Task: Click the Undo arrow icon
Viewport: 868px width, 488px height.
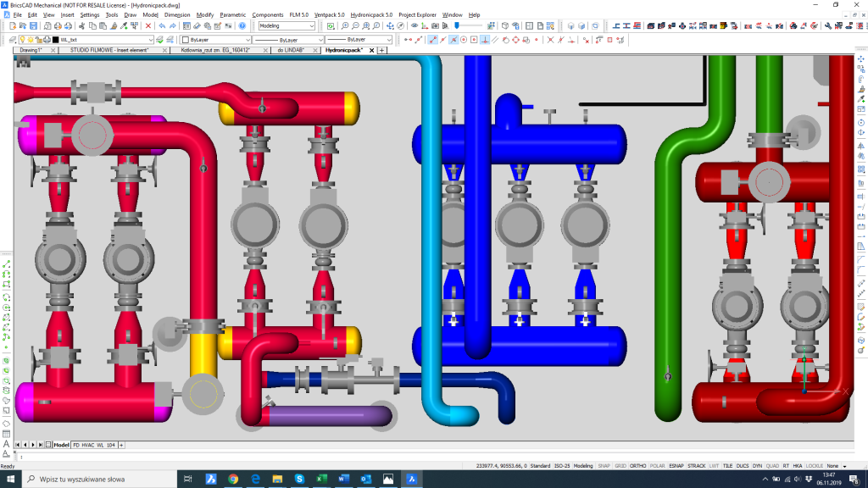Action: [x=162, y=26]
